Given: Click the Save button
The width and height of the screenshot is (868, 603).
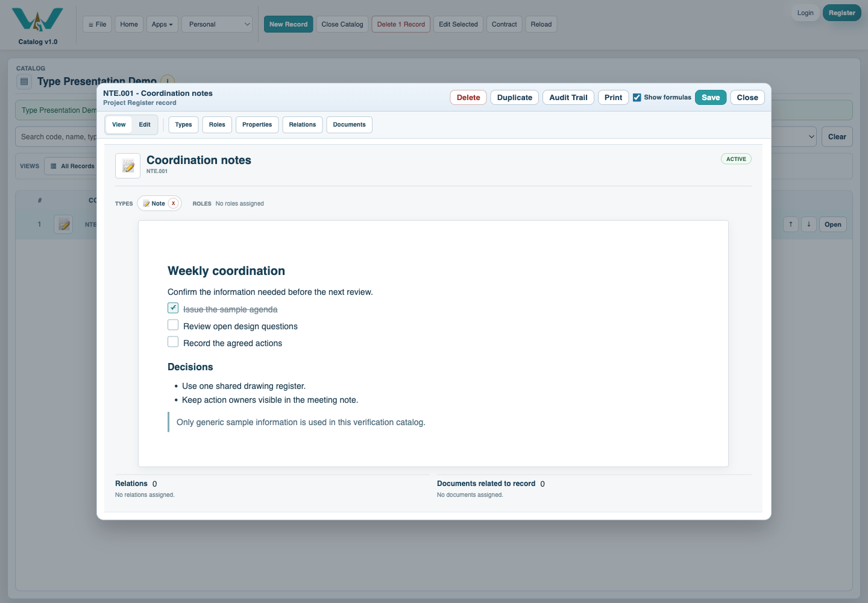Looking at the screenshot, I should click(x=711, y=98).
